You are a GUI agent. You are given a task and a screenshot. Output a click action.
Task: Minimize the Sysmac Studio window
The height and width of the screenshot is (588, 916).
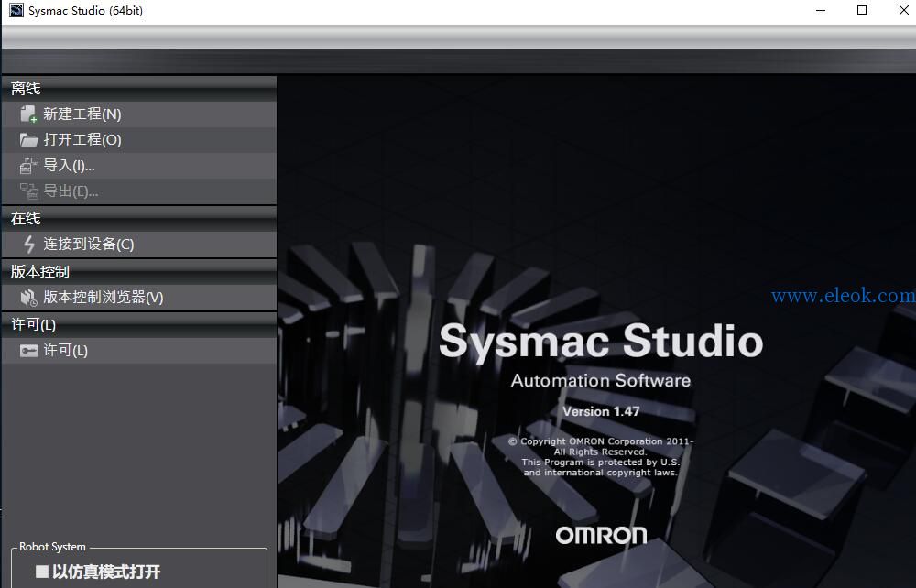pos(821,10)
